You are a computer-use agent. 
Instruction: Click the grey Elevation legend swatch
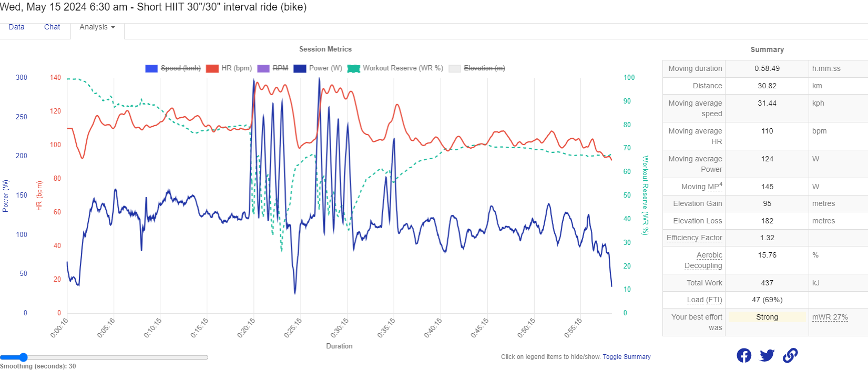[455, 68]
